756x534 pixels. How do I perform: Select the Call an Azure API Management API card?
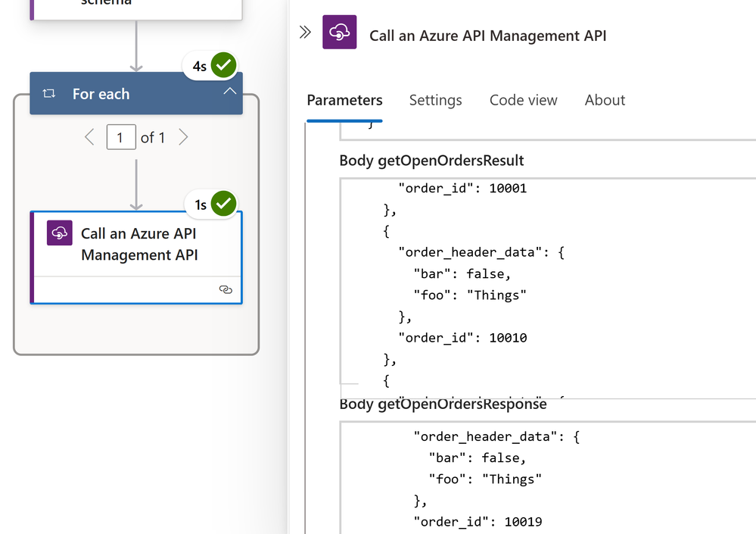pyautogui.click(x=136, y=258)
